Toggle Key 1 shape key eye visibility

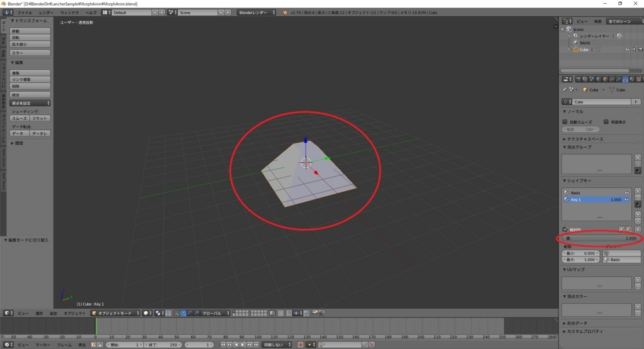627,199
